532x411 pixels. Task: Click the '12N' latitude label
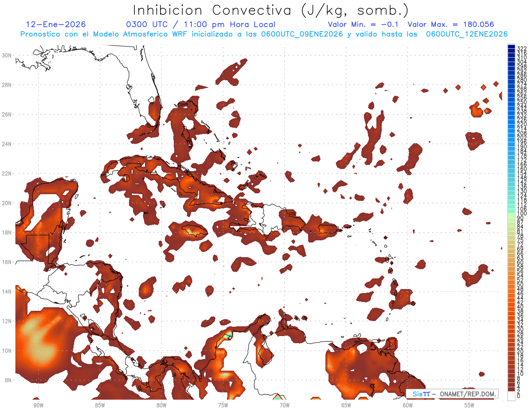point(7,321)
